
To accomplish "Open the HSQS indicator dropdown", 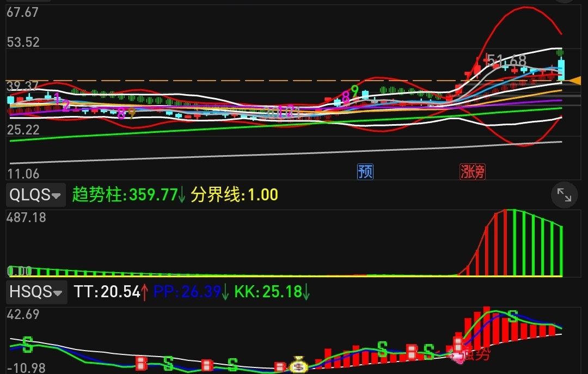I will (36, 292).
